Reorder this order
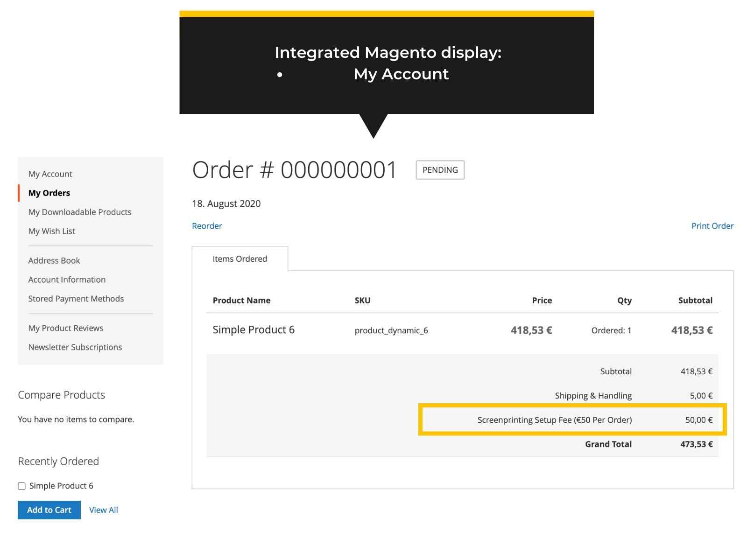Viewport: 747px width, 560px height. (x=207, y=226)
